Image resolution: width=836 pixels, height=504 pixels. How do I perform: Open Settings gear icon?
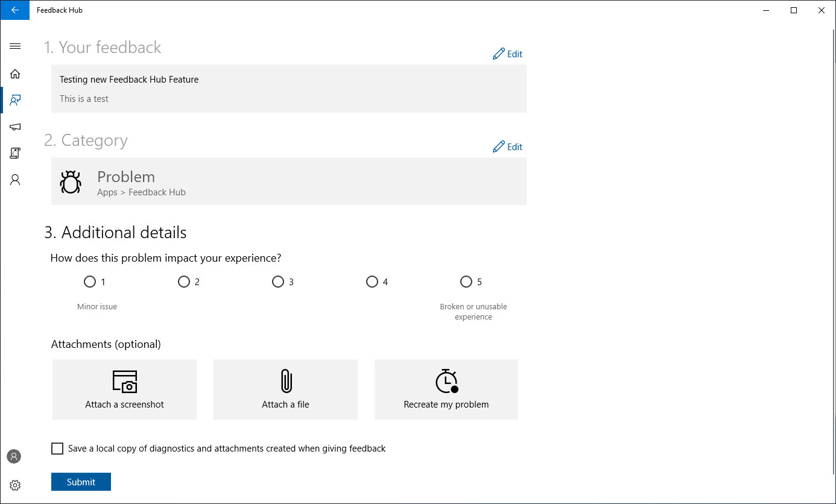15,485
